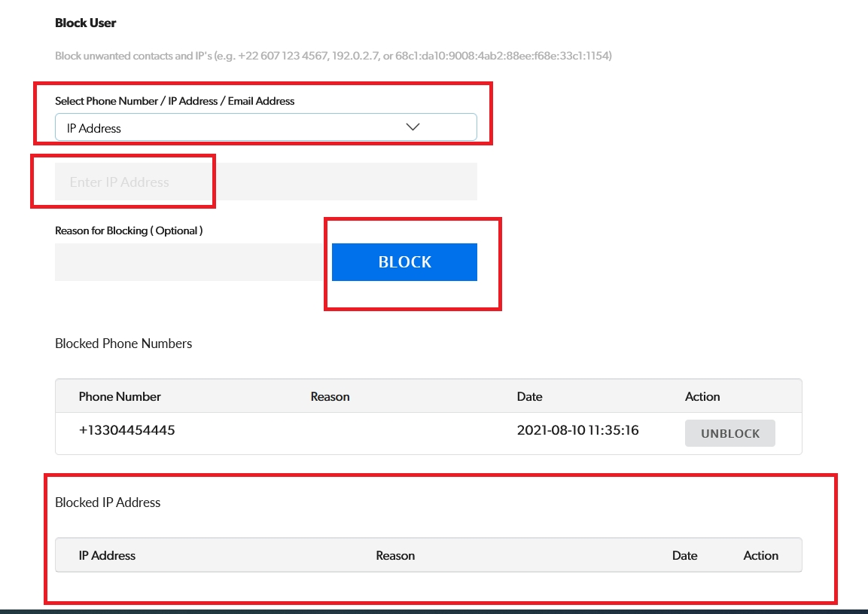Click the Blocked IP Address heading
The height and width of the screenshot is (614, 868).
(108, 503)
